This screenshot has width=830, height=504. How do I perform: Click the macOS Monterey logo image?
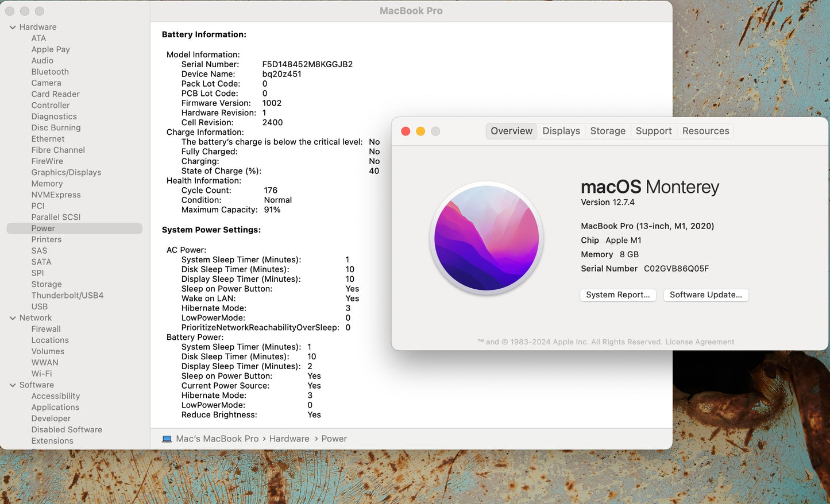tap(487, 238)
